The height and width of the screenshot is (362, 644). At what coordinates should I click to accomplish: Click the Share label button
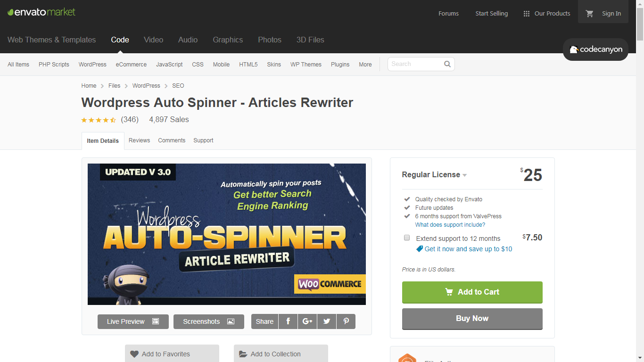pyautogui.click(x=264, y=321)
